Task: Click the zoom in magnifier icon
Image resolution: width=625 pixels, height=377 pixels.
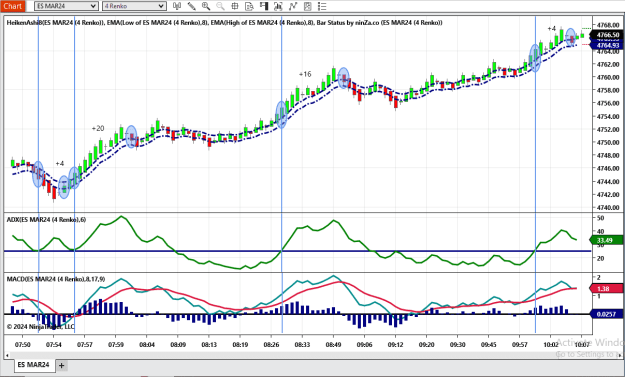Action: coord(206,6)
